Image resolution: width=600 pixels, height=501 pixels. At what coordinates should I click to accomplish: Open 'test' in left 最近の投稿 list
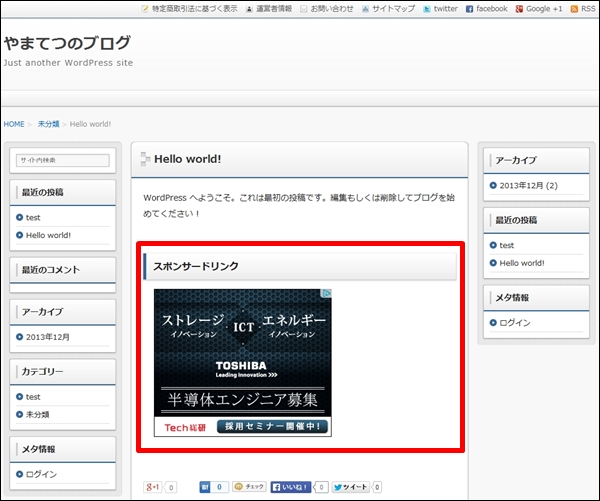33,217
